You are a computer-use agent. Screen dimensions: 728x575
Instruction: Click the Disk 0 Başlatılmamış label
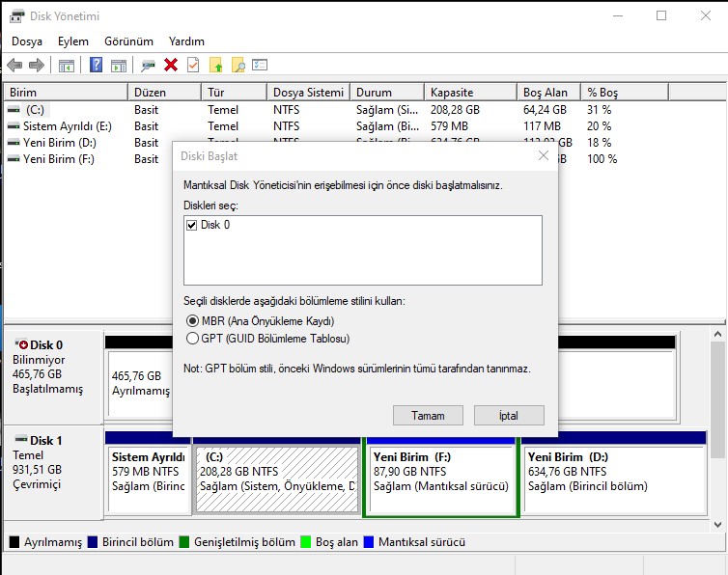tap(48, 389)
